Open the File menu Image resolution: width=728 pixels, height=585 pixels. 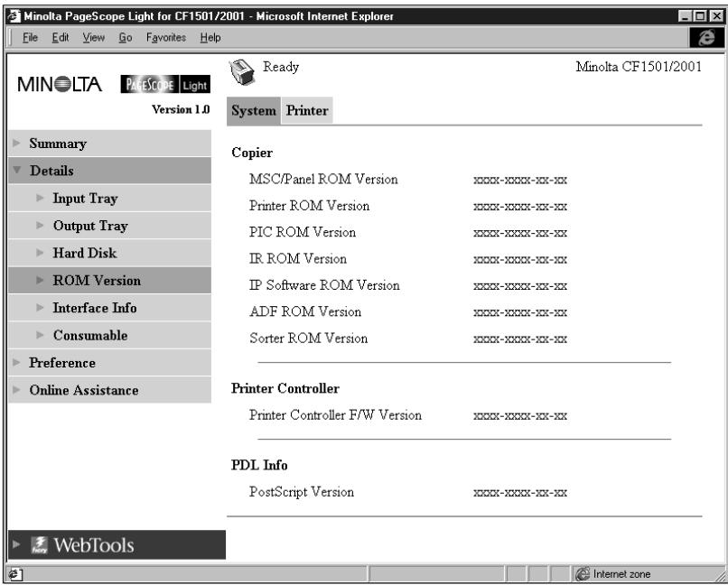tap(30, 38)
